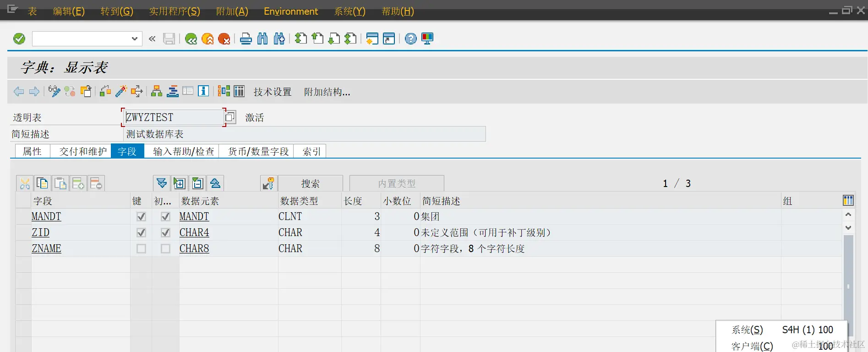
Task: Click the 技术设置 button
Action: click(x=273, y=92)
